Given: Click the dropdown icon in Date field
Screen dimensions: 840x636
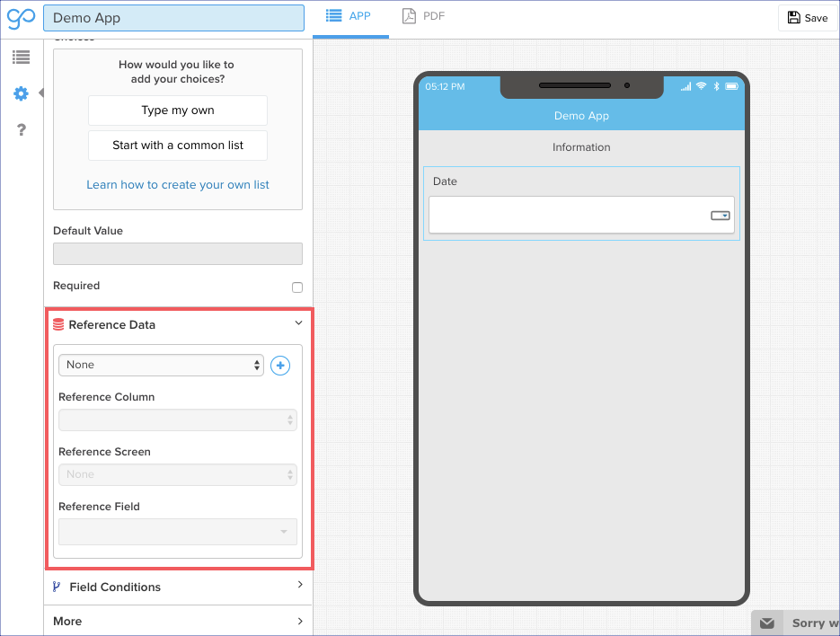Looking at the screenshot, I should coord(720,216).
